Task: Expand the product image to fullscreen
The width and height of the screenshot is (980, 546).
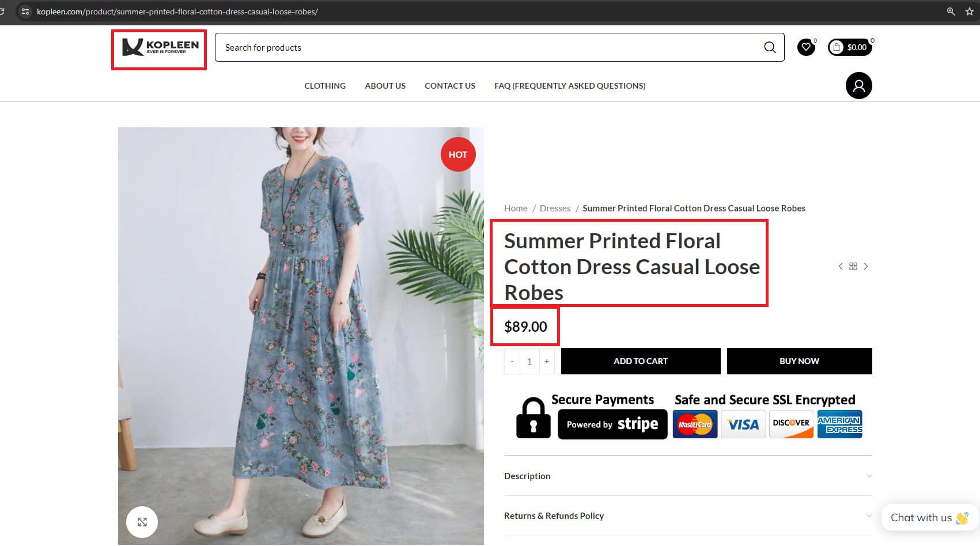Action: pyautogui.click(x=142, y=522)
